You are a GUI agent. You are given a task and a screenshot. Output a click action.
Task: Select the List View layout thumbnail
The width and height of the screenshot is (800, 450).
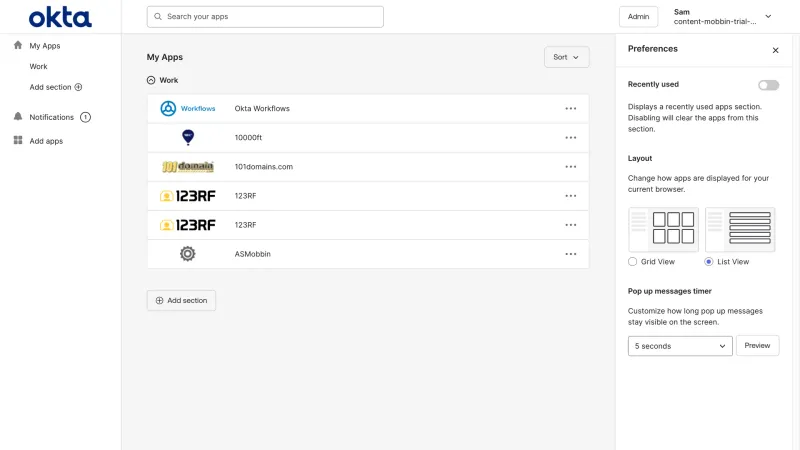point(740,229)
